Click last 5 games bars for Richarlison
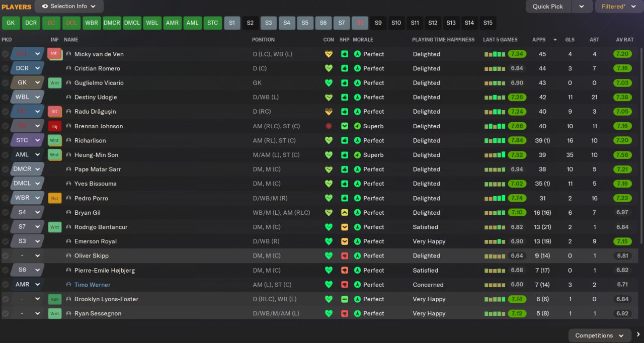This screenshot has width=644, height=343. [x=495, y=140]
